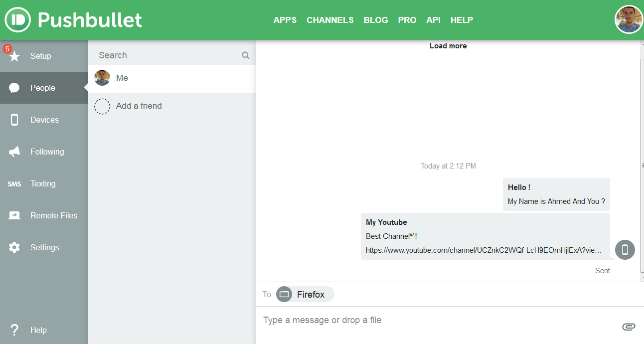This screenshot has height=344, width=644.
Task: Click the Hello ! message title
Action: pos(519,187)
